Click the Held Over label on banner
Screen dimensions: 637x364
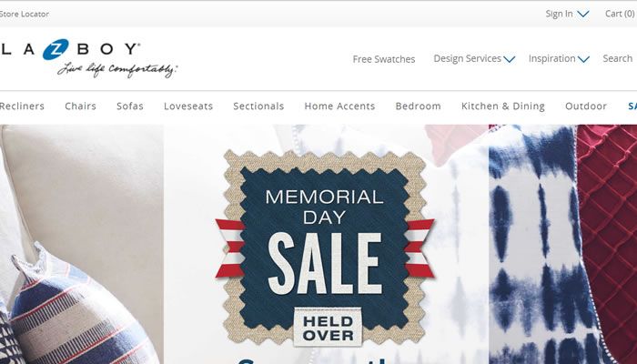click(x=328, y=328)
